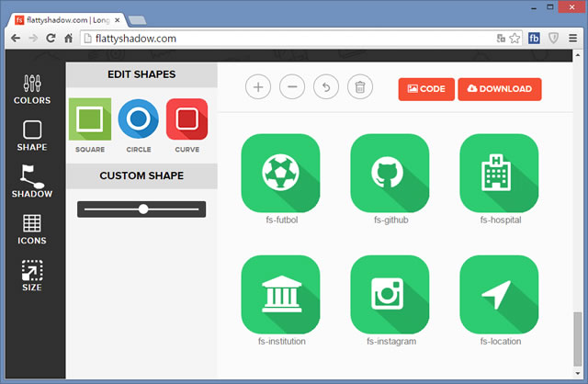
Task: Click the fs-hospital label text
Action: (x=500, y=220)
